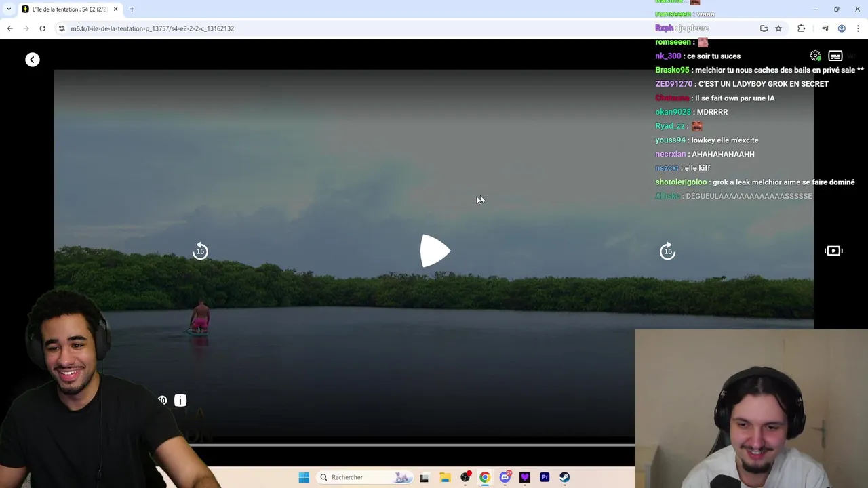Click chat message 'MDRRRR' by okan9028

click(x=712, y=113)
